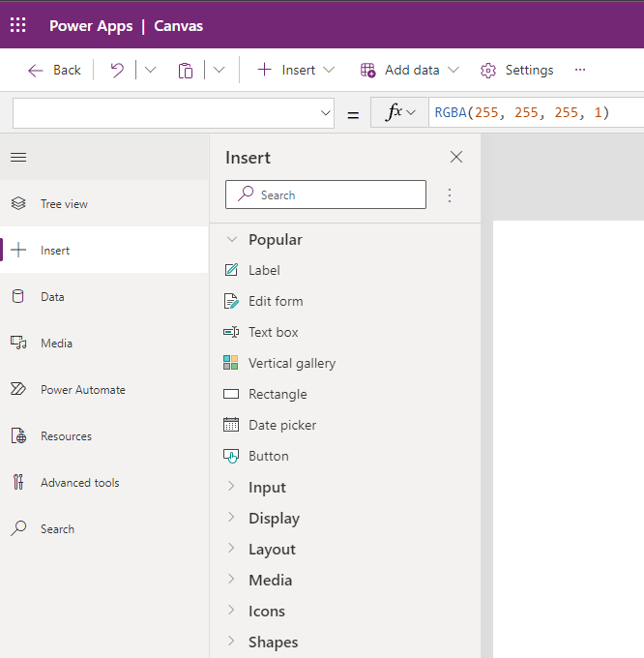
Task: Open Advanced tools in sidebar
Action: [x=79, y=483]
